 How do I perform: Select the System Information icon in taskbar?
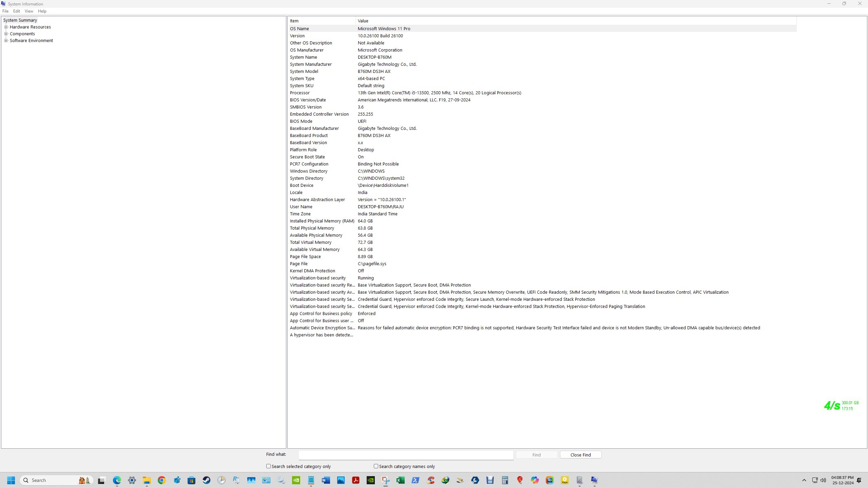click(594, 480)
